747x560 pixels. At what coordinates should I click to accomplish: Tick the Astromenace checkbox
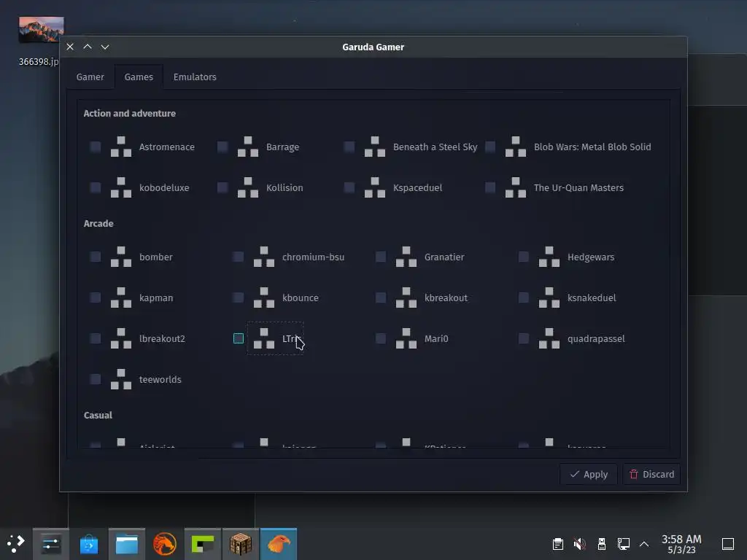(x=96, y=147)
